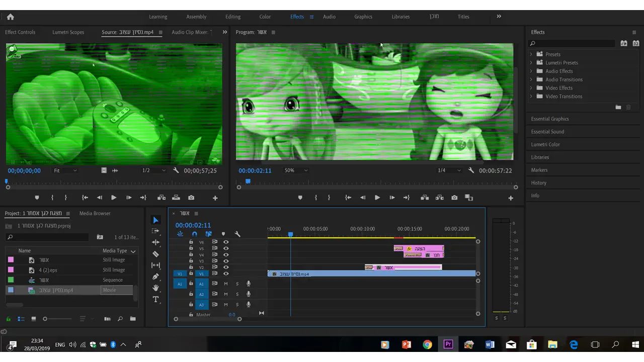The image size is (644, 362).
Task: Open the Lumetri Scopes tab
Action: click(68, 32)
